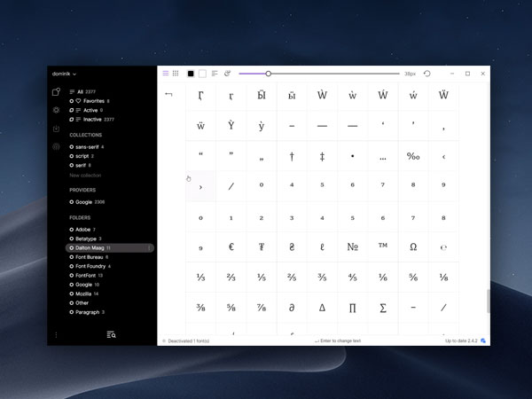This screenshot has width=532, height=399.
Task: Open OpenType features icon in toolbar
Action: click(227, 74)
